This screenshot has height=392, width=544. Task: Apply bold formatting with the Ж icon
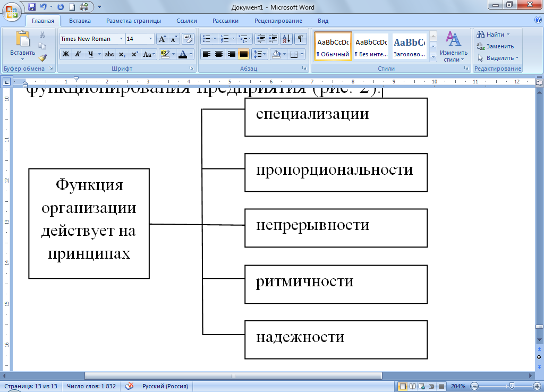(66, 53)
